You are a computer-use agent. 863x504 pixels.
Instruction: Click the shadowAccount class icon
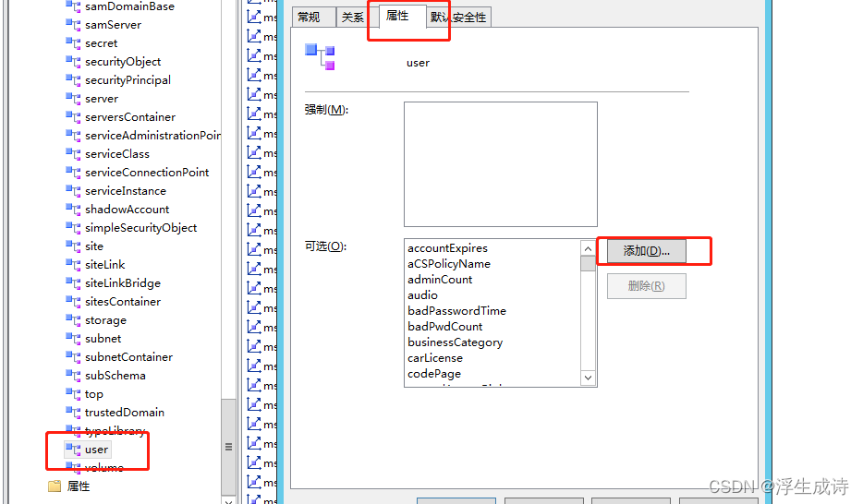73,209
